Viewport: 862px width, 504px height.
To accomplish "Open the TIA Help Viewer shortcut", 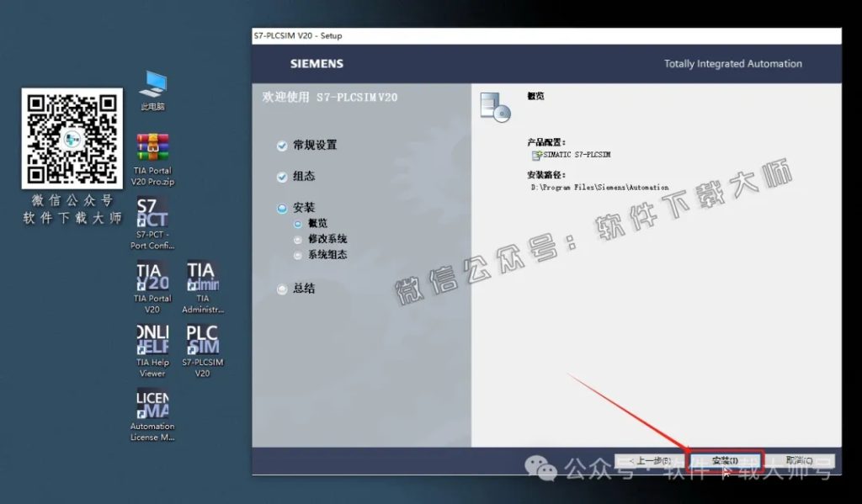I will click(152, 343).
